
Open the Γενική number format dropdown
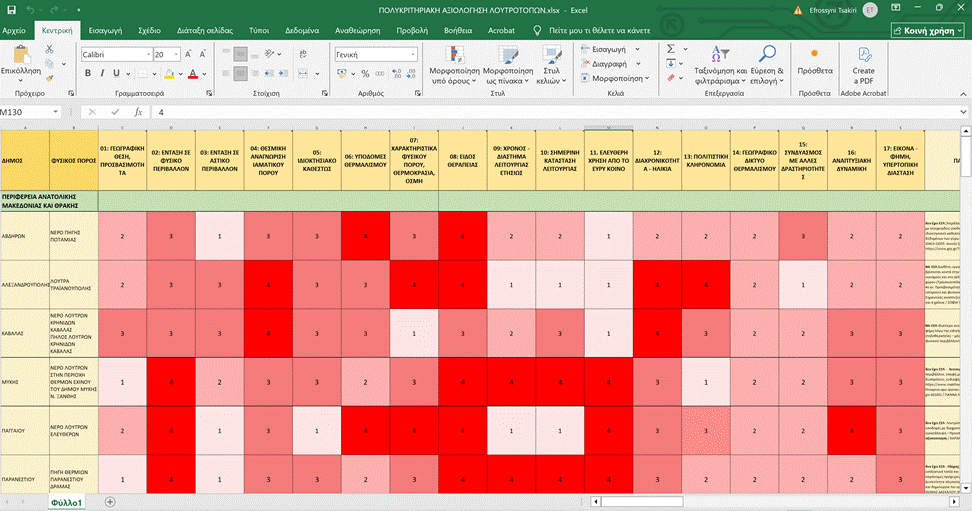point(413,55)
